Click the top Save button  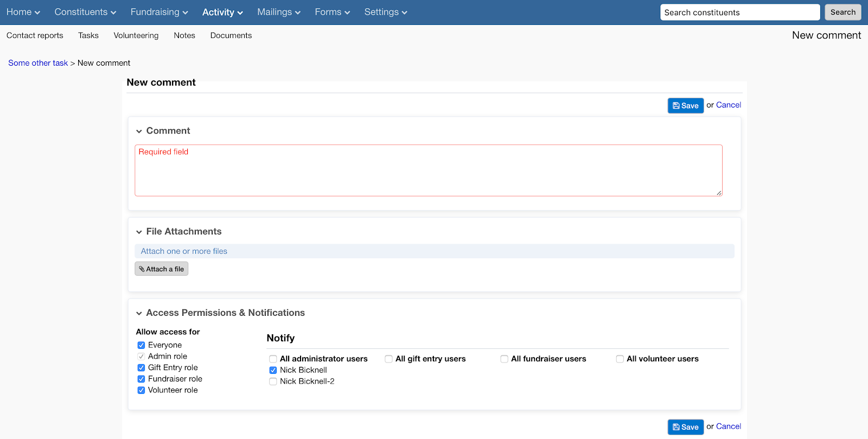pos(685,106)
